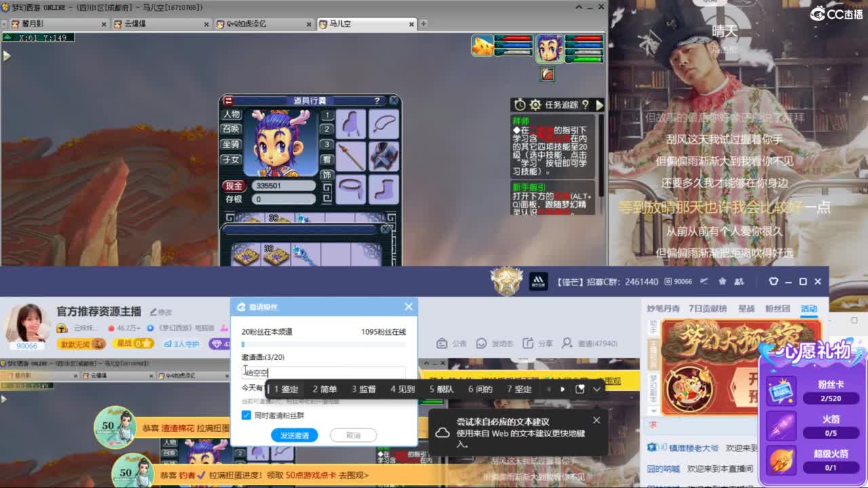Click the blue-haired character portrait in top bar
This screenshot has width=868, height=488.
click(x=549, y=47)
